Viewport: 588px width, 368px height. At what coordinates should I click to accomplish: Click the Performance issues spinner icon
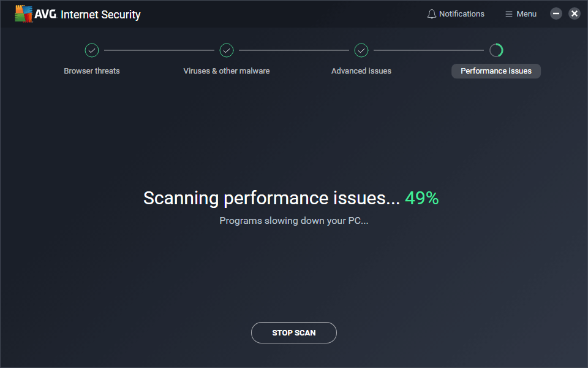496,50
